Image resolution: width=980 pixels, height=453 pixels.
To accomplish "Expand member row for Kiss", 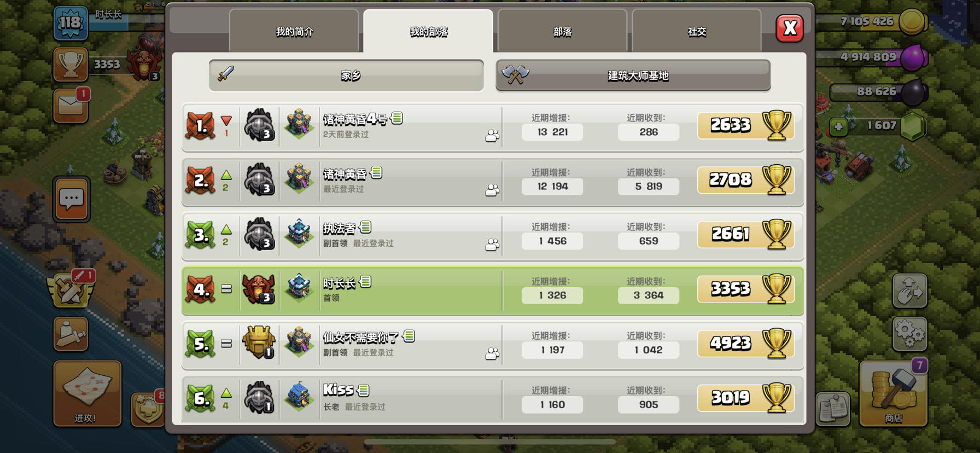I will [493, 399].
